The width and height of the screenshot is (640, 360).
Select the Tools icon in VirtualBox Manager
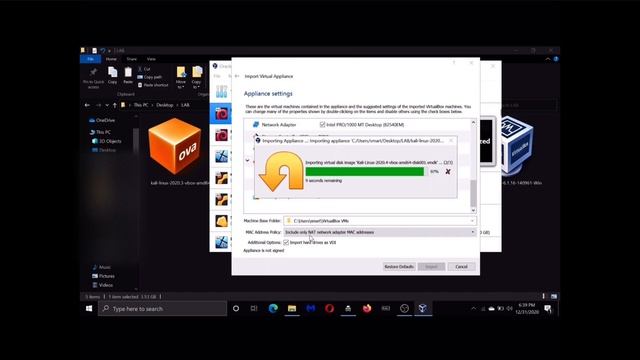pos(222,91)
